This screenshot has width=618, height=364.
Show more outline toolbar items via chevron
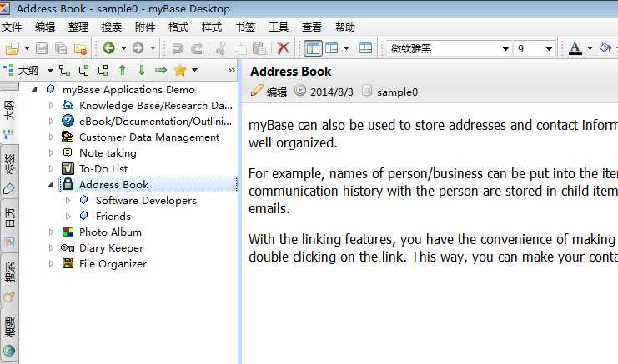click(231, 71)
